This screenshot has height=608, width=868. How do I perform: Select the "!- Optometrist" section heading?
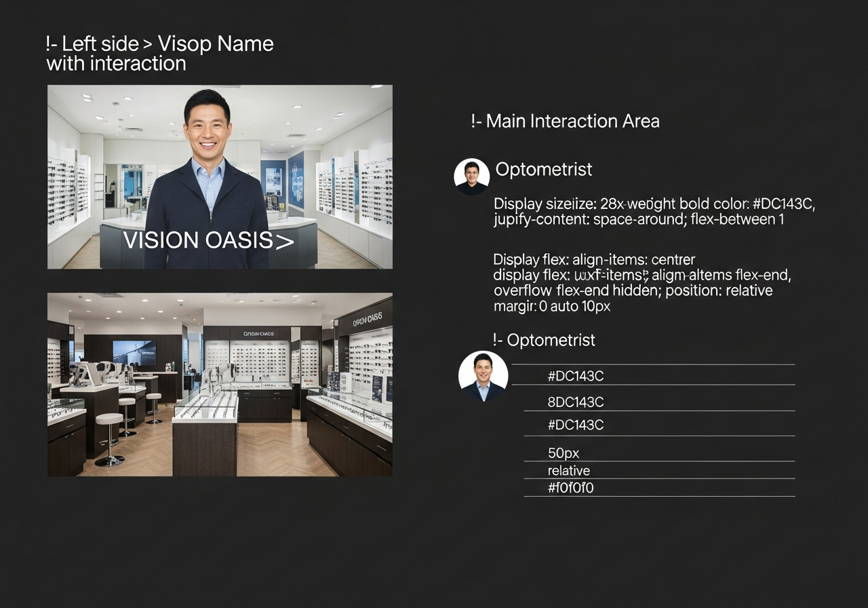click(x=544, y=340)
